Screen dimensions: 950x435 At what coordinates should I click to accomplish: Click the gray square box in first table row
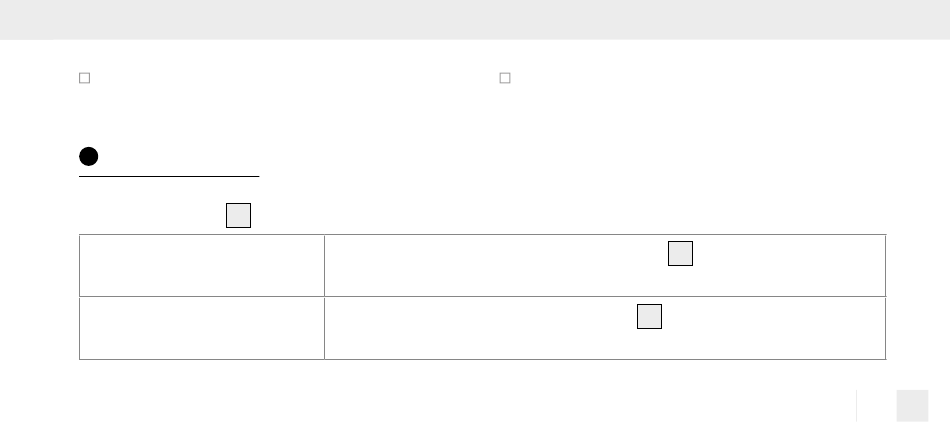[x=680, y=253]
